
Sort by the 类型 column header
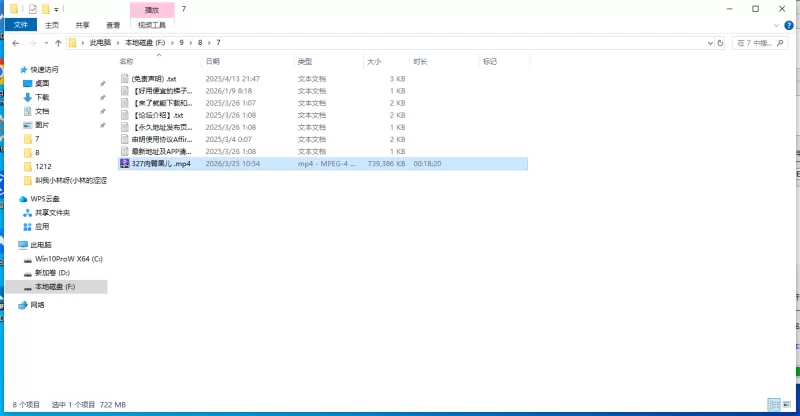click(x=305, y=61)
